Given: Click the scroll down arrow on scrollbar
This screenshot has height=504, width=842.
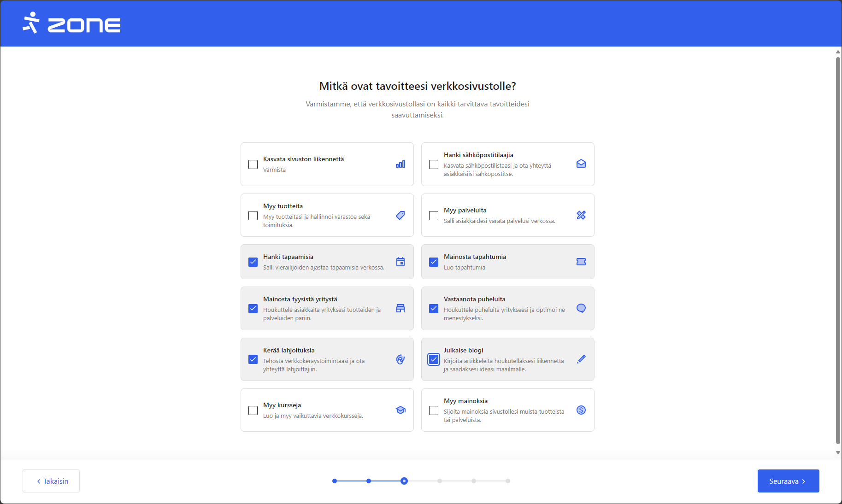Looking at the screenshot, I should click(x=838, y=452).
